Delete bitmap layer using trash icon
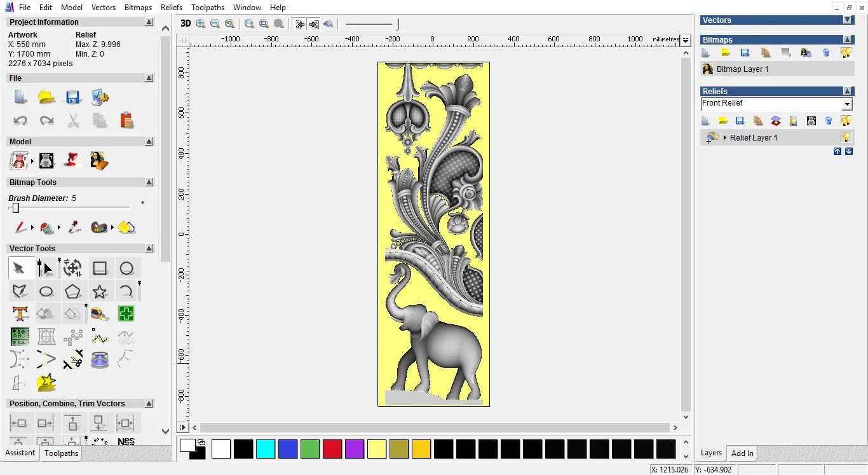The width and height of the screenshot is (868, 475). (x=826, y=53)
